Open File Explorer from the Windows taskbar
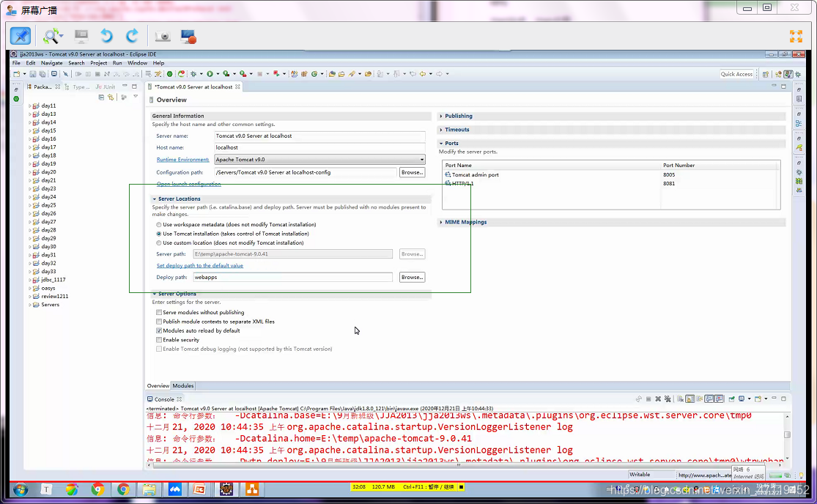The image size is (817, 504). [x=149, y=489]
